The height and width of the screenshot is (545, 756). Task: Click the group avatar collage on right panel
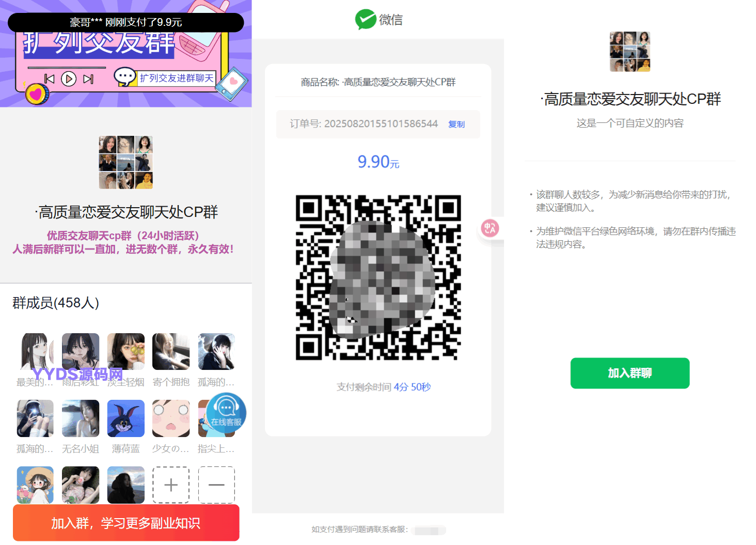click(630, 52)
